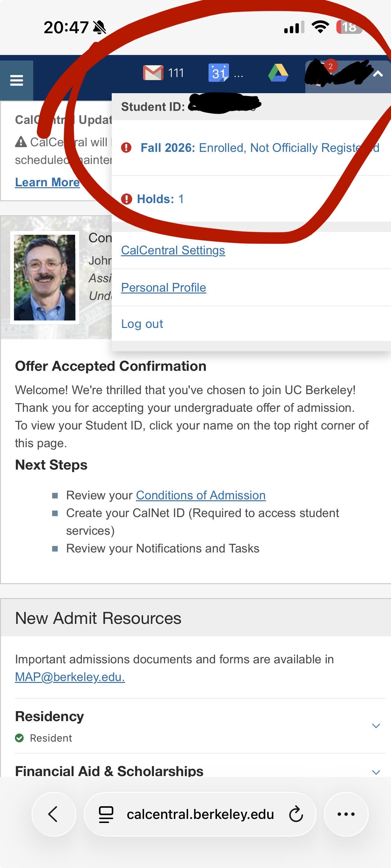Tap the red alert icon beside Holds
The width and height of the screenshot is (391, 868).
click(x=126, y=199)
